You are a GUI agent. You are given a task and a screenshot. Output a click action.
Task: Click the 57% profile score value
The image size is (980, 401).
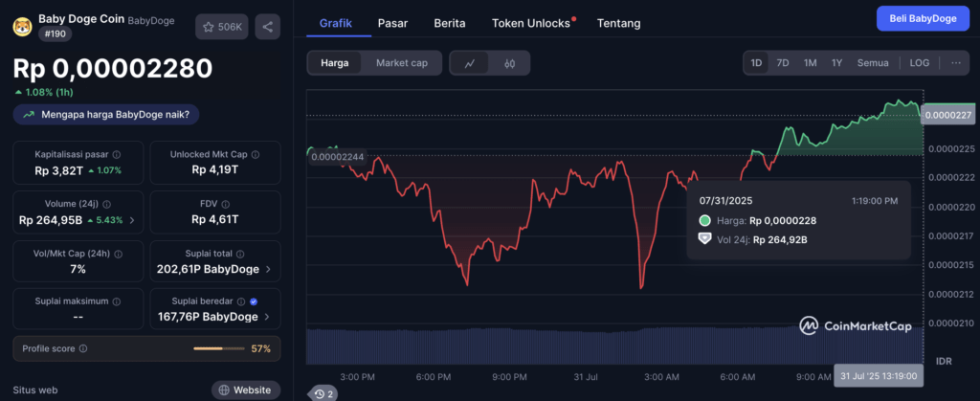point(260,348)
